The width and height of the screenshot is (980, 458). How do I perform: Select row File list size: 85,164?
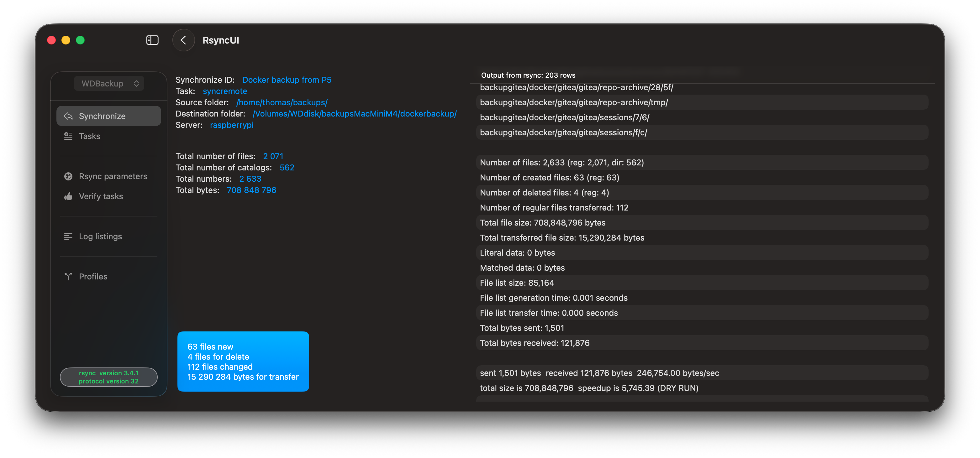702,283
